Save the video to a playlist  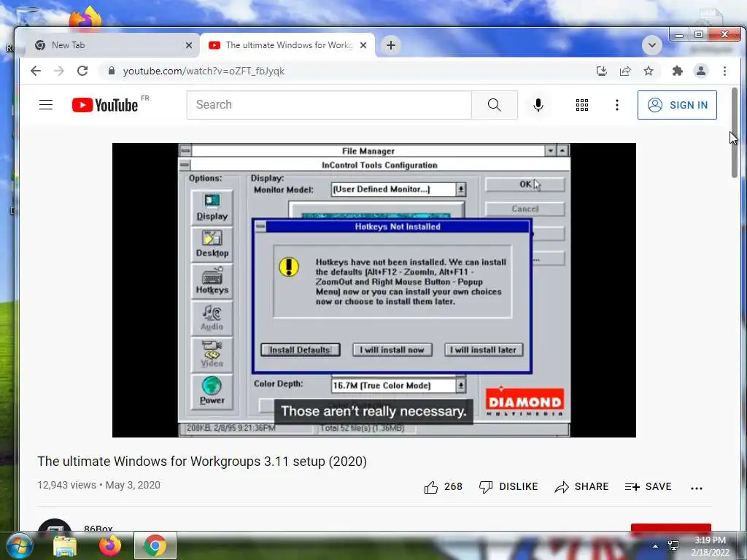point(648,486)
